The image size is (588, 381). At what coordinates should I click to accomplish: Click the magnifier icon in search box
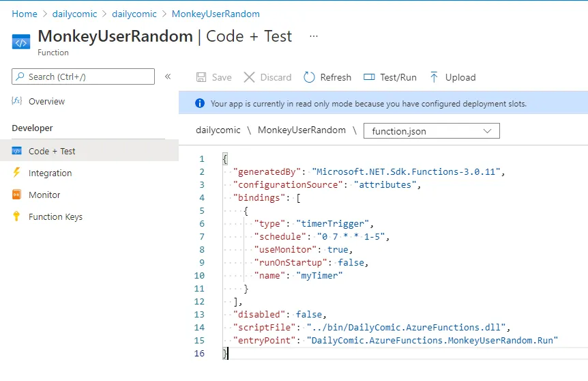point(20,76)
